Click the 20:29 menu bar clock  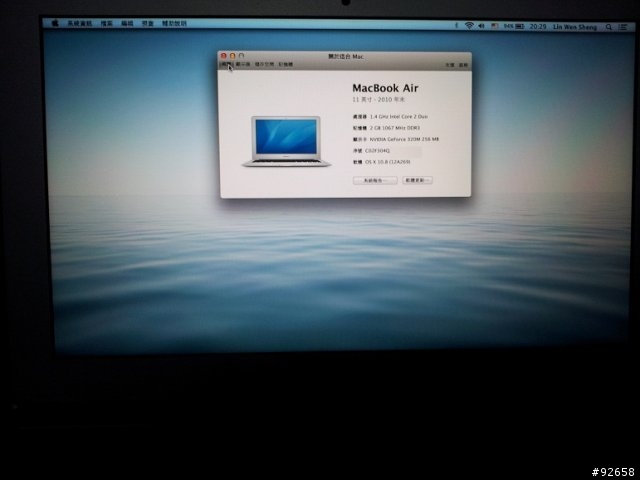pyautogui.click(x=538, y=27)
